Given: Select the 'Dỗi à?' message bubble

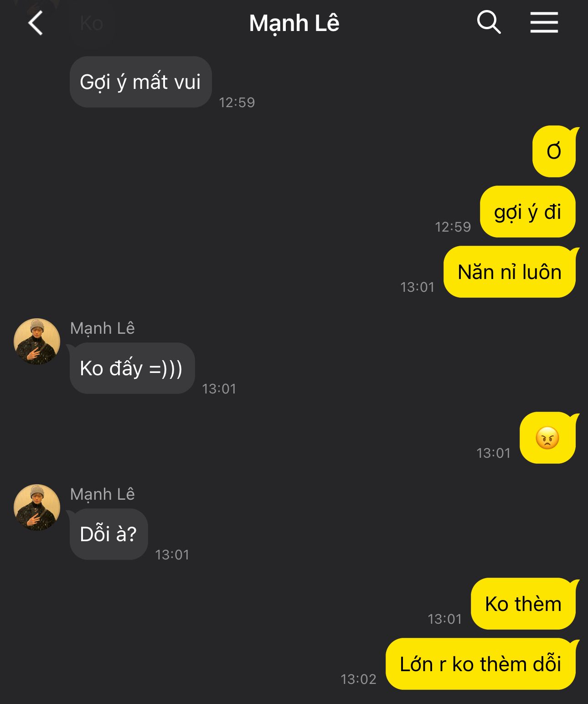Looking at the screenshot, I should 108,534.
